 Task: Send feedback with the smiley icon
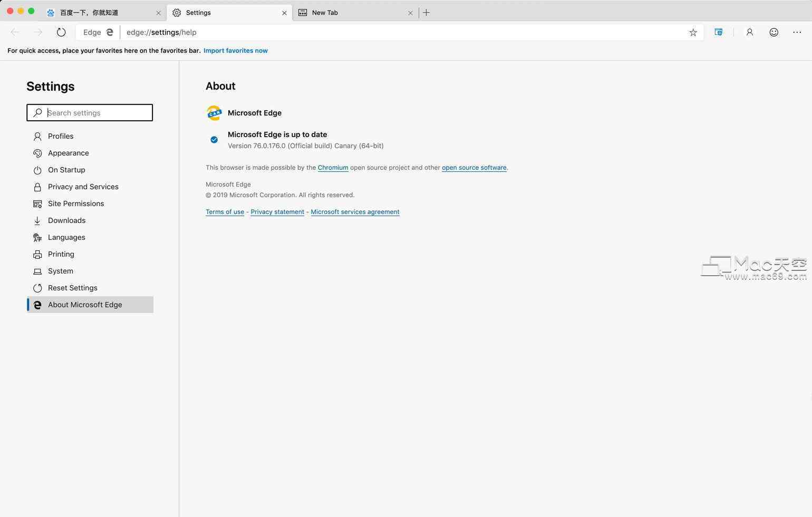[x=774, y=32]
